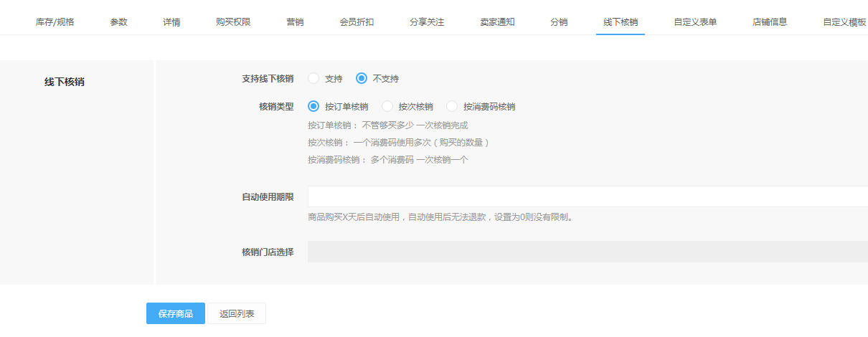Click the 线下核销 section title
Screen dimensions: 868x337
(x=65, y=82)
